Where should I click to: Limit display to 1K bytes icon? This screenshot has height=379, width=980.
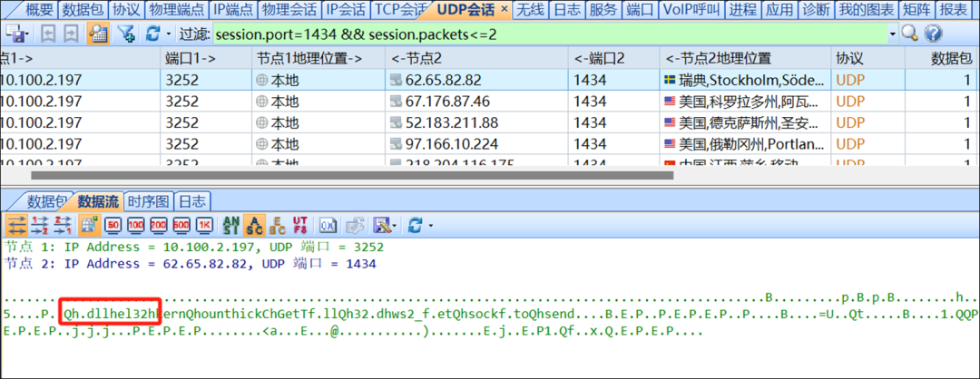point(204,224)
